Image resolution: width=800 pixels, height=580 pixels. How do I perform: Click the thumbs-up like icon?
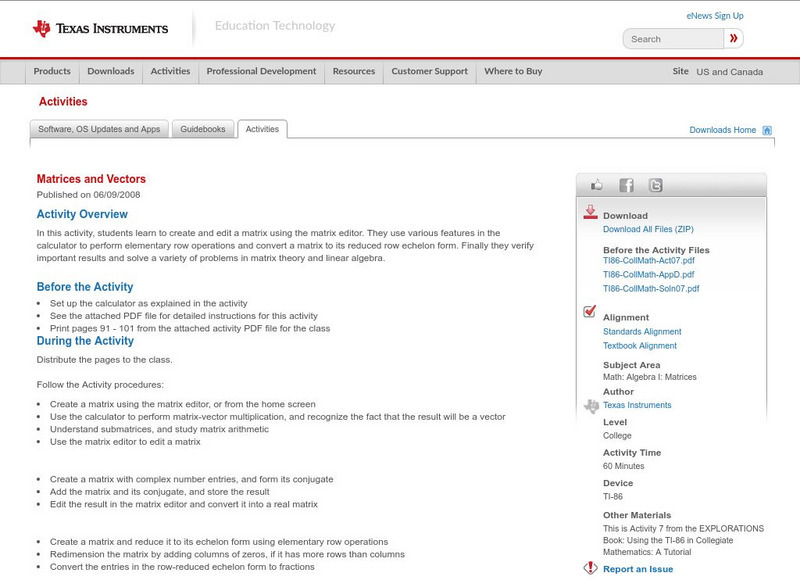596,185
